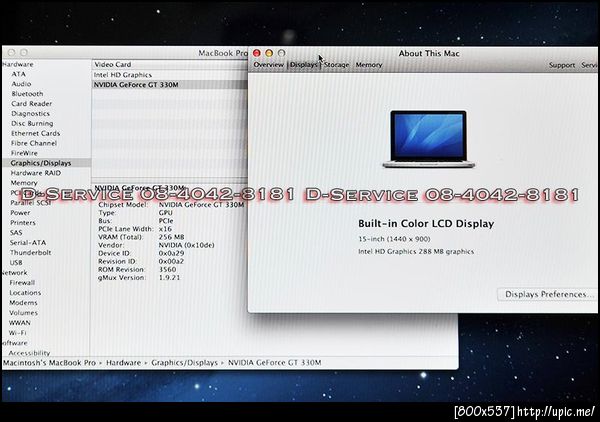Click the MacBook Pro laptop image
600x422 pixels.
429,139
